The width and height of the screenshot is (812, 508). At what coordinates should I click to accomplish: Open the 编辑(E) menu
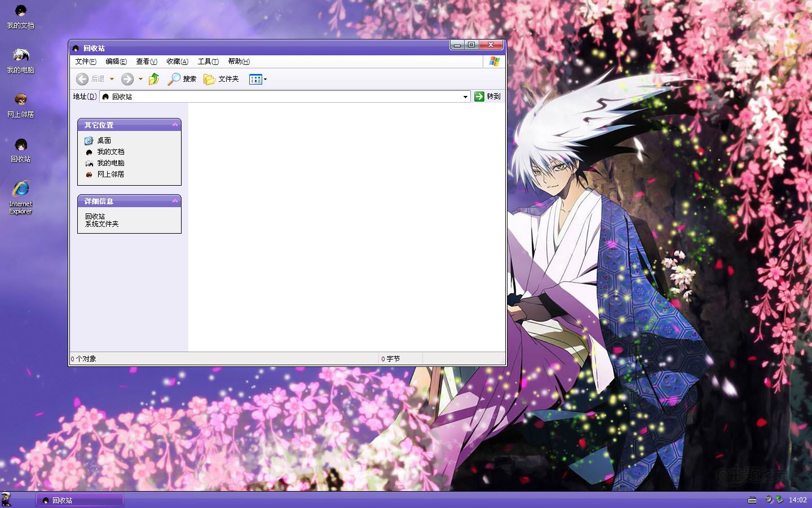point(116,62)
